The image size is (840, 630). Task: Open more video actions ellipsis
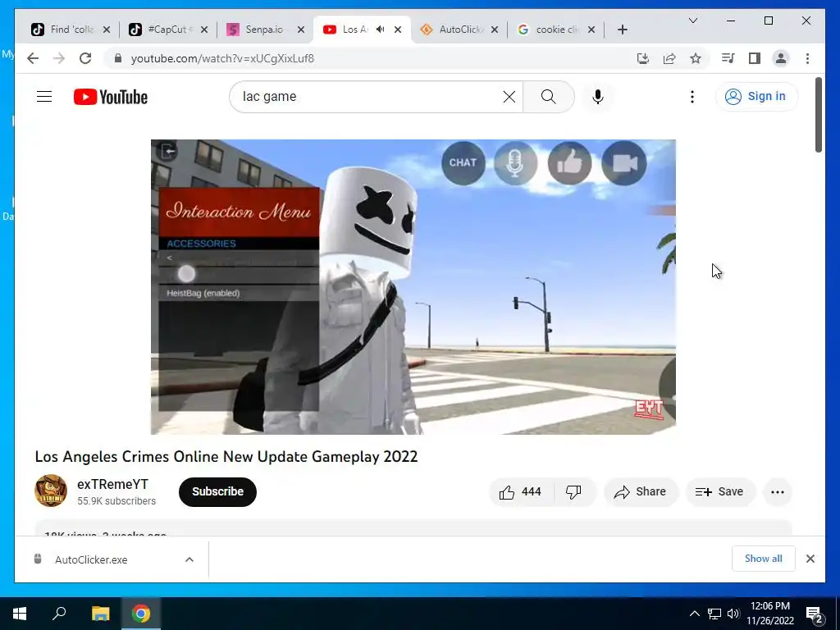coord(778,492)
